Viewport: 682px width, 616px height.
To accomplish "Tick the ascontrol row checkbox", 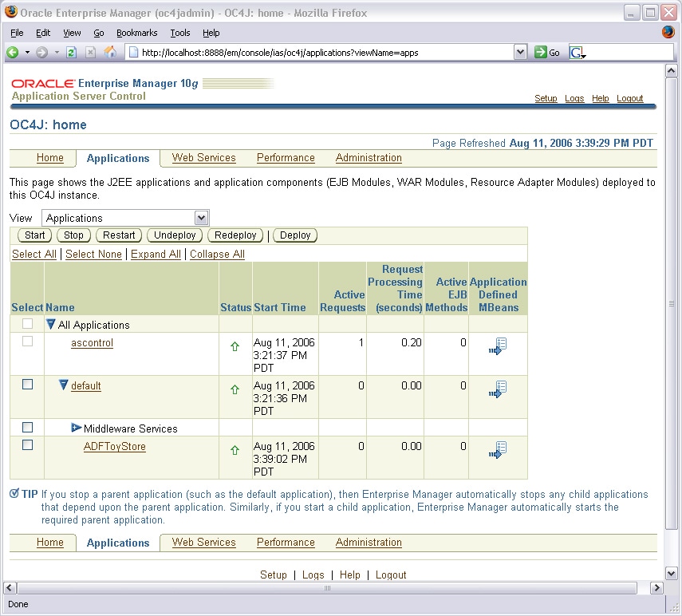I will [x=27, y=341].
